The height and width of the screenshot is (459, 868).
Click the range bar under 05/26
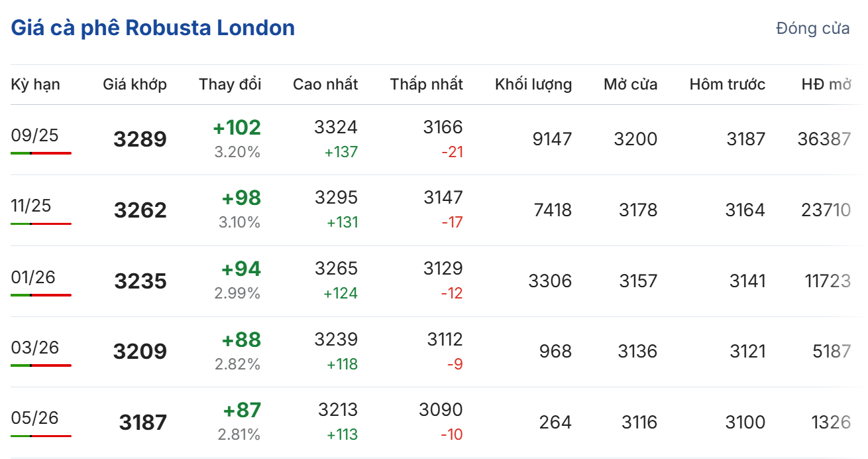click(41, 436)
